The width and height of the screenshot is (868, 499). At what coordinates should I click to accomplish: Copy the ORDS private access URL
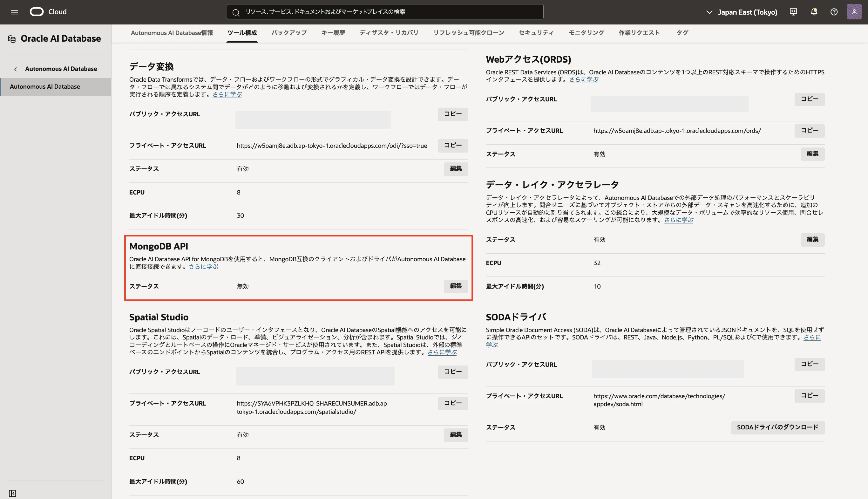[x=810, y=131]
